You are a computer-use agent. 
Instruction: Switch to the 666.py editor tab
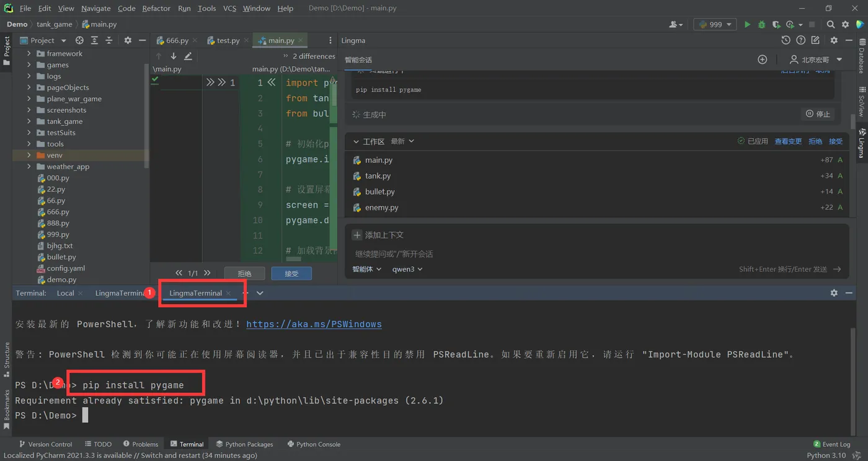pos(177,40)
